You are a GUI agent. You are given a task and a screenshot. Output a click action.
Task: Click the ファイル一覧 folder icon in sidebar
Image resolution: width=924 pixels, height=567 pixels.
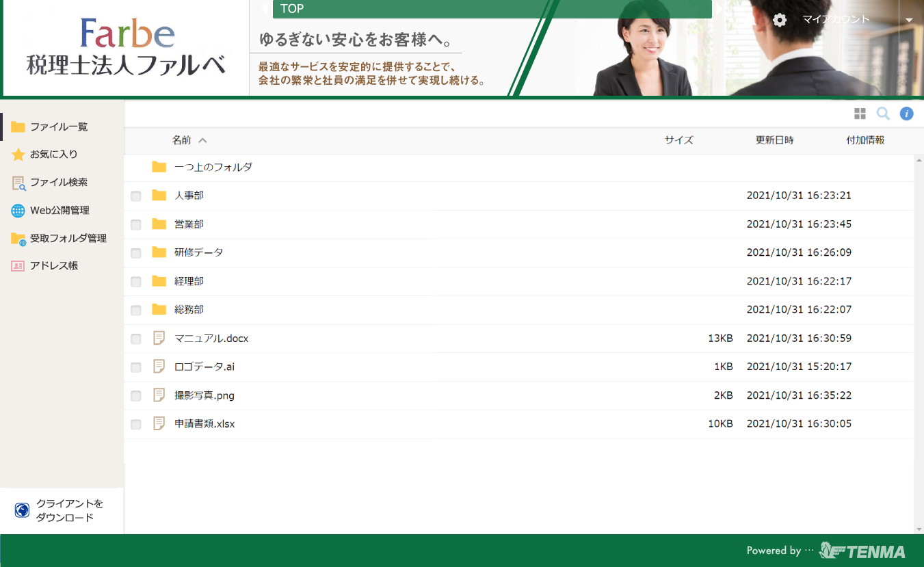coord(18,127)
